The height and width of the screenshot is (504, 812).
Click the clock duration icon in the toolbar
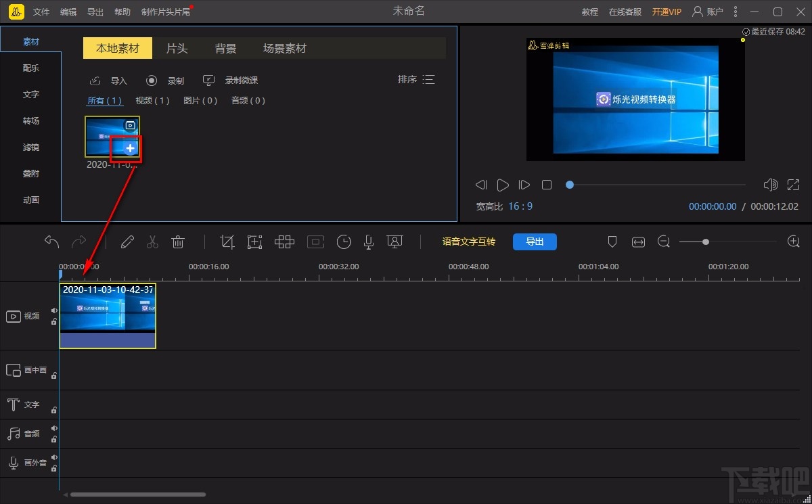point(344,242)
